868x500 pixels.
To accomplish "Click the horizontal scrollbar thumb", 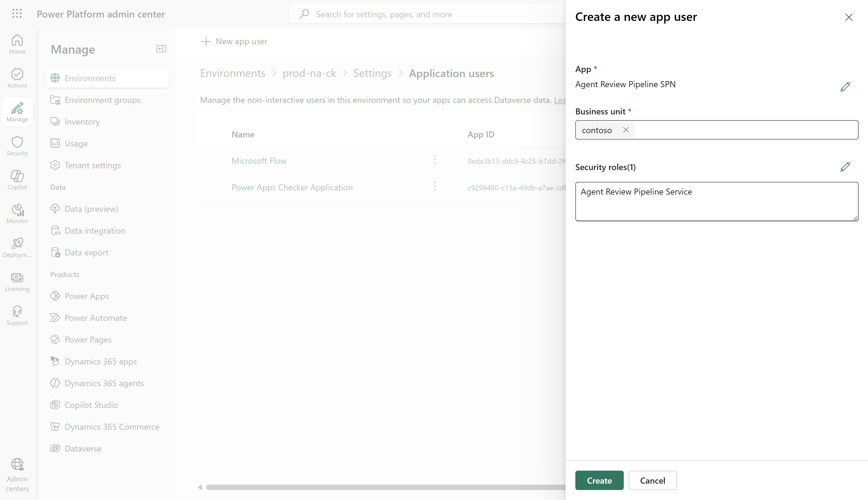I will 386,487.
